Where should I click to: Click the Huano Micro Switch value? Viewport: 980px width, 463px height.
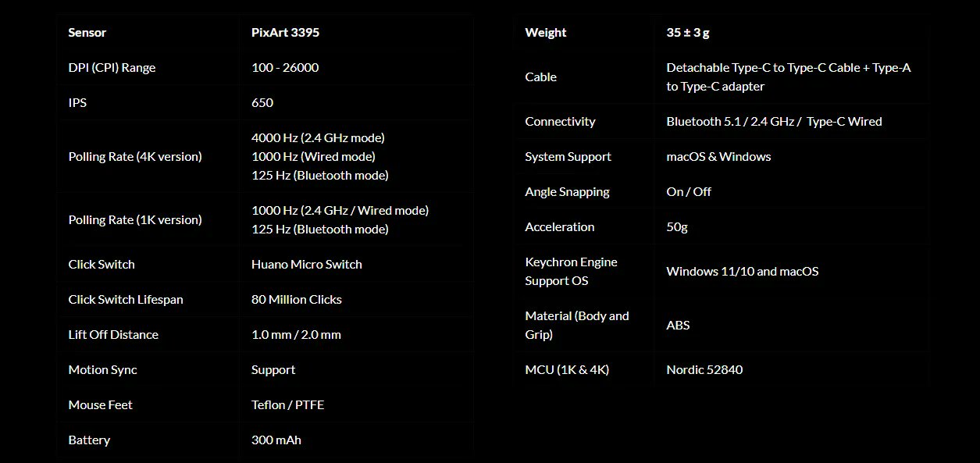[306, 265]
